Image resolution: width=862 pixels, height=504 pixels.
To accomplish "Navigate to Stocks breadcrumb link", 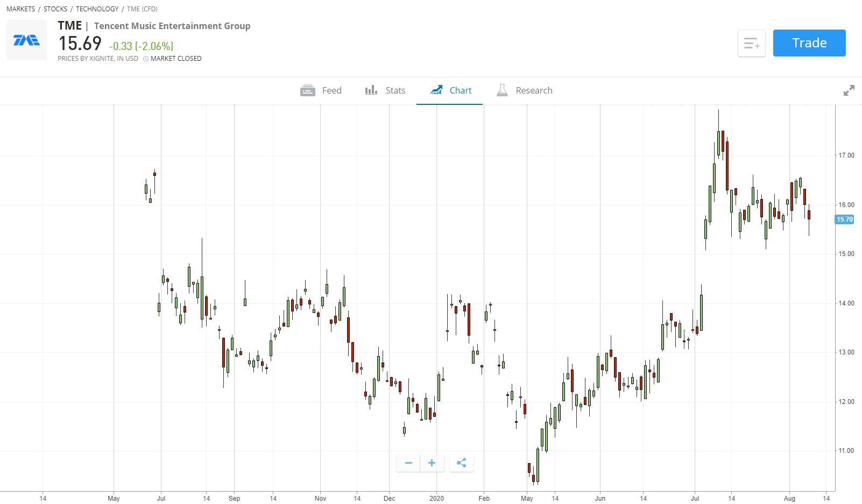I will pos(55,9).
